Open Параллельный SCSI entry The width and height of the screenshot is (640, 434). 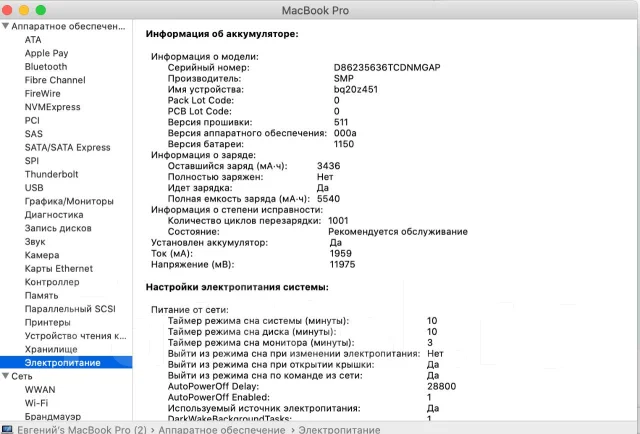click(70, 309)
